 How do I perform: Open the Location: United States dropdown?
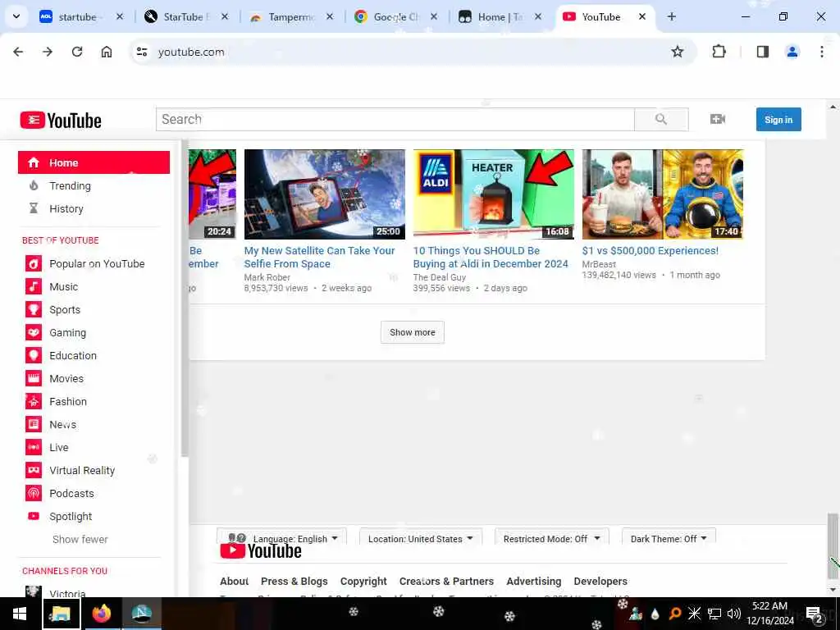(x=421, y=538)
